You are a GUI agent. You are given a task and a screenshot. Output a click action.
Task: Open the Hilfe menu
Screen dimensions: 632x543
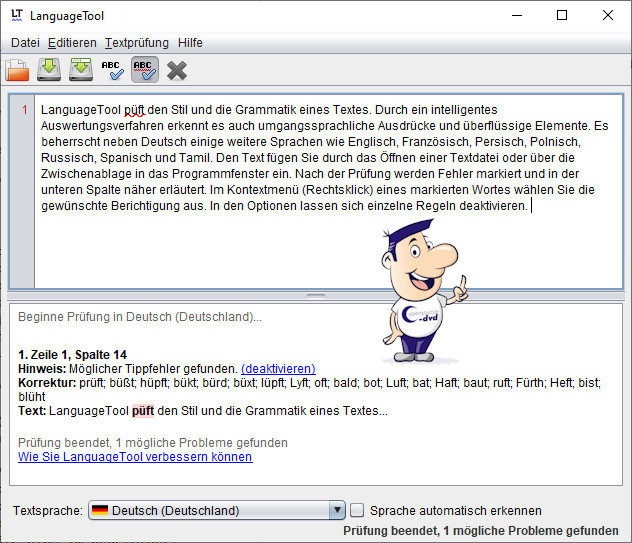tap(190, 43)
